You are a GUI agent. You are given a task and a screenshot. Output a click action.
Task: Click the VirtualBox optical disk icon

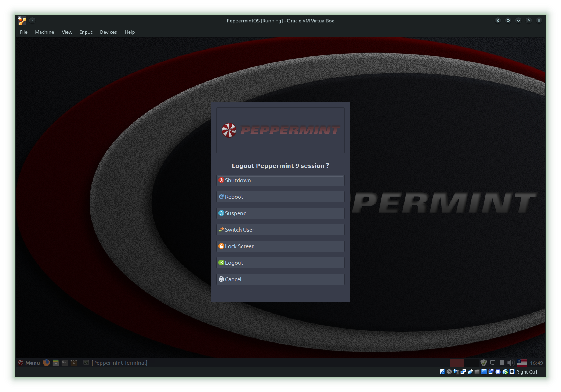[449, 372]
